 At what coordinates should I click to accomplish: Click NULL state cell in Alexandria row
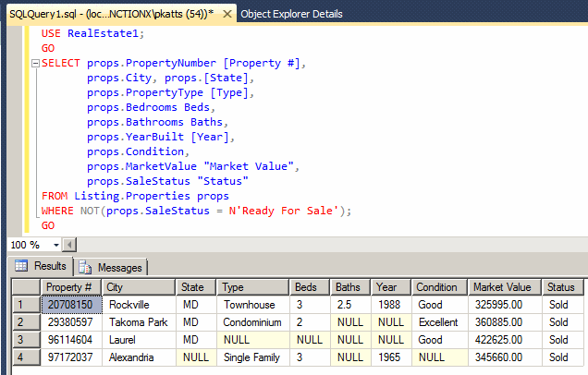[x=196, y=357]
